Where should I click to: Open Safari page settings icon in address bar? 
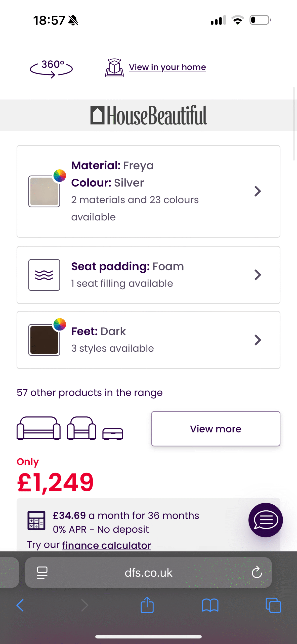tap(42, 572)
